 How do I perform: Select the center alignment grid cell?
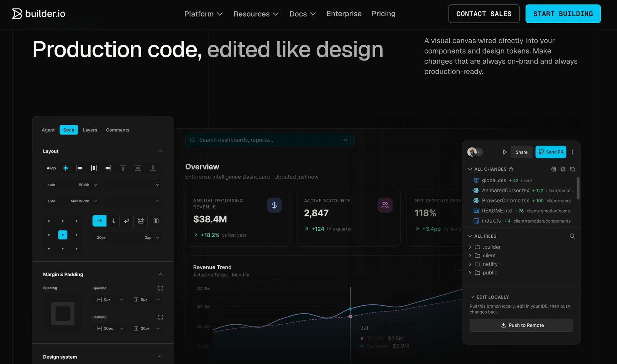(x=62, y=235)
